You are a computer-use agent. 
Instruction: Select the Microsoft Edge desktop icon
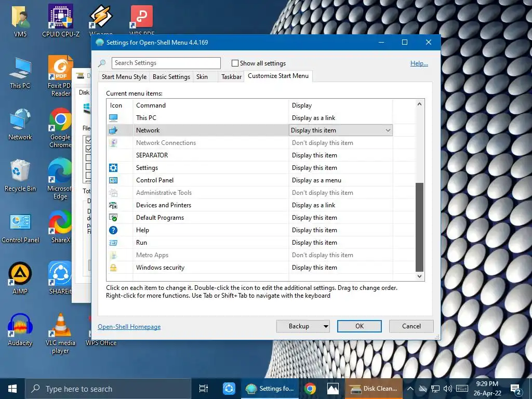pos(60,179)
